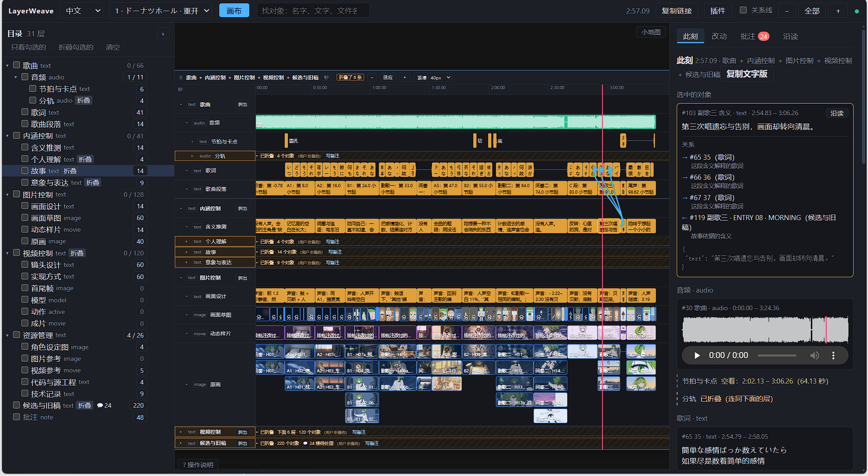Click the audio player seek bar
Image resolution: width=868 pixels, height=476 pixels.
tap(777, 355)
